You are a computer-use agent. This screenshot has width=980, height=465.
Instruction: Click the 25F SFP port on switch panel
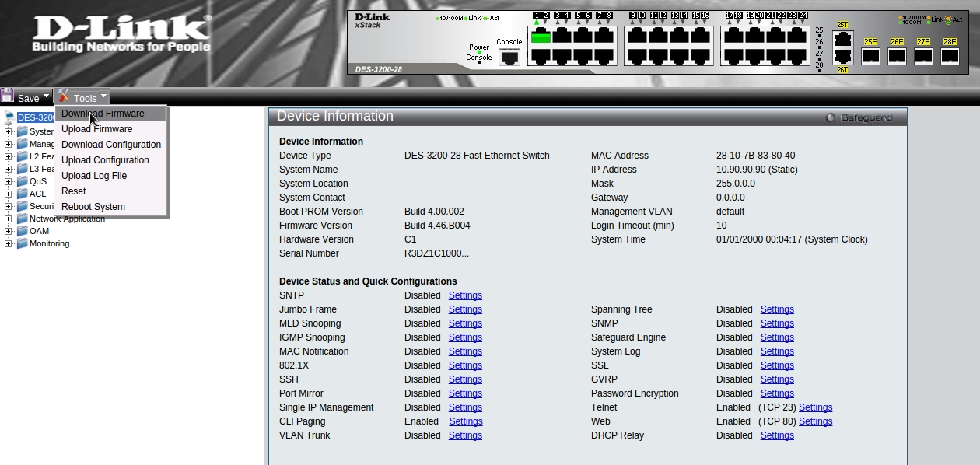[x=870, y=56]
